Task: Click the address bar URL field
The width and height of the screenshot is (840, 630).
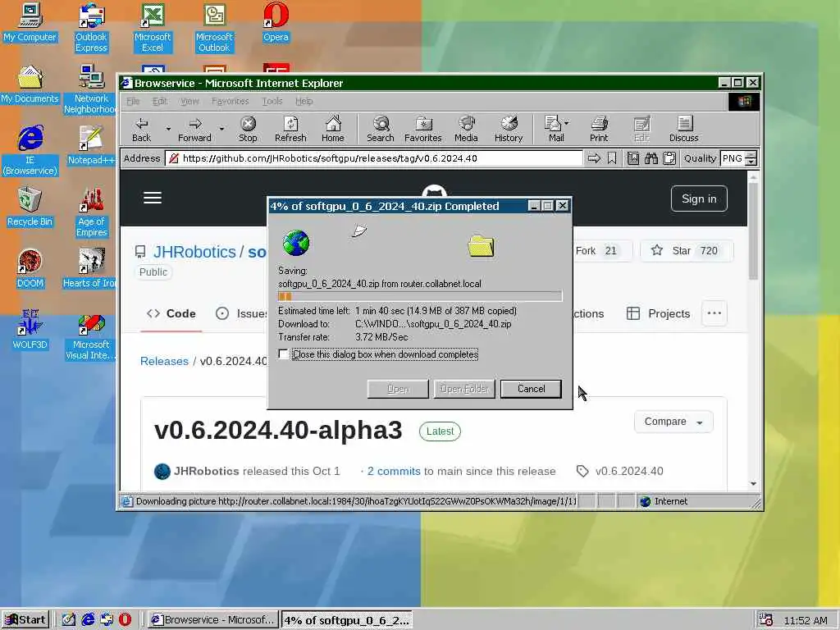Action: pyautogui.click(x=374, y=158)
